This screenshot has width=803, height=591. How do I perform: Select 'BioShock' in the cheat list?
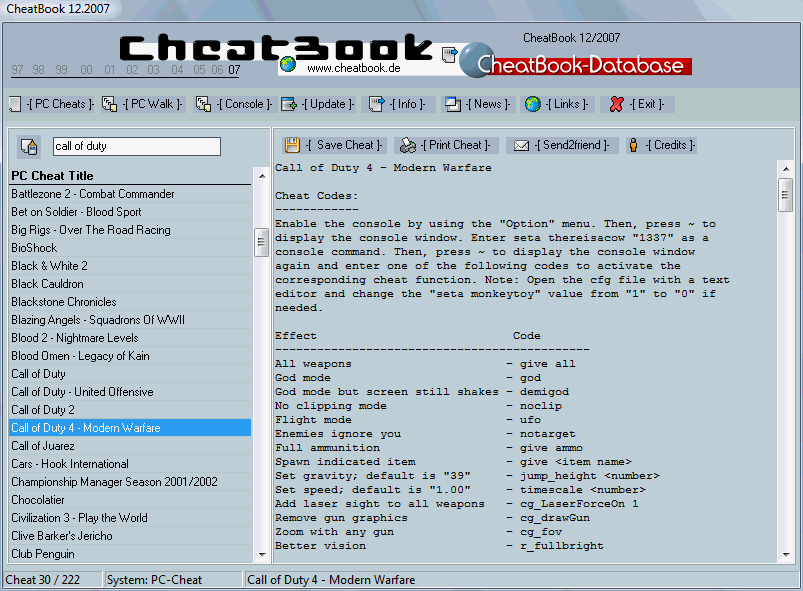131,248
